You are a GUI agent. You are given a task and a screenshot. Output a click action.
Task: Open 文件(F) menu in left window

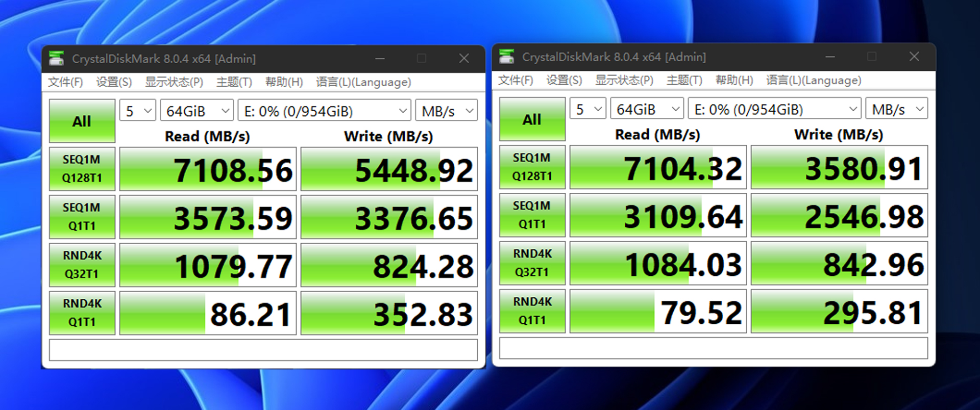click(65, 82)
